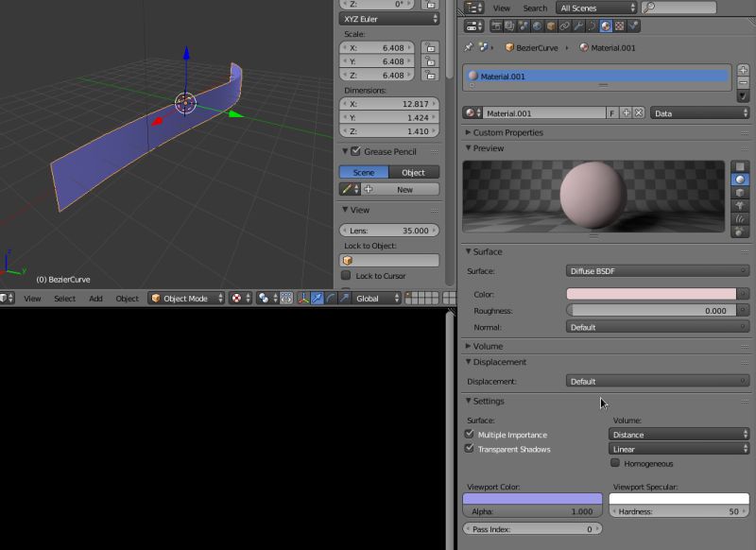Click the scale manipulator widget icon

(x=343, y=299)
